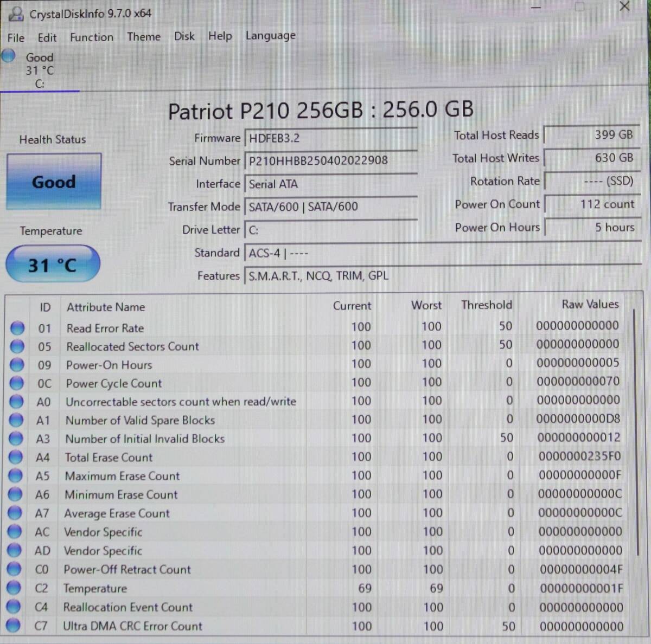Click the status icon for Power-On Hours row

click(x=17, y=364)
